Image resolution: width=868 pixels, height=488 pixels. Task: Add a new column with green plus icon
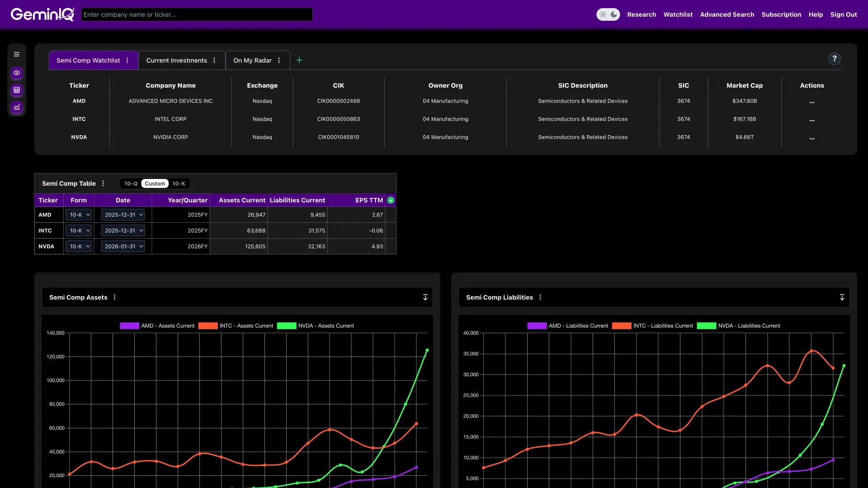point(391,200)
